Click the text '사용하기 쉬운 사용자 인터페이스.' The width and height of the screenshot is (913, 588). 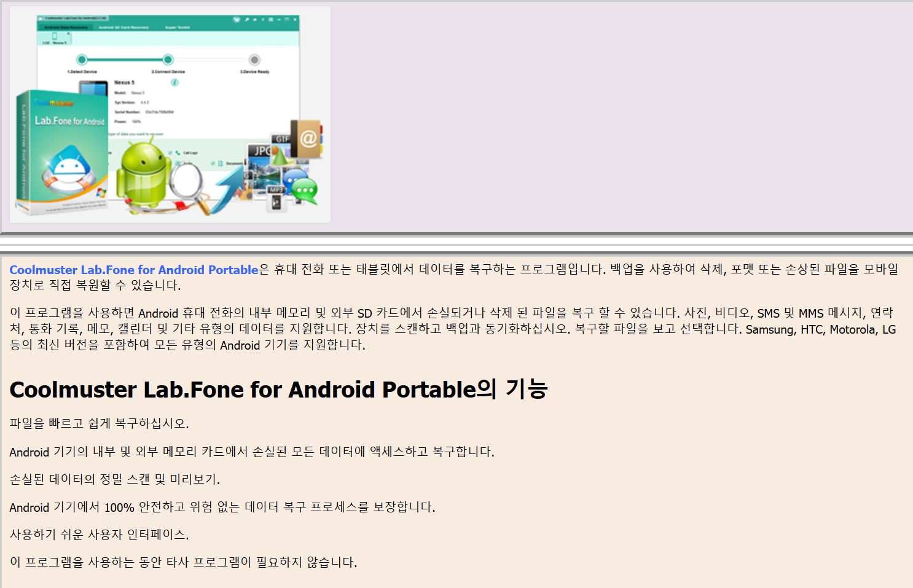point(100,535)
